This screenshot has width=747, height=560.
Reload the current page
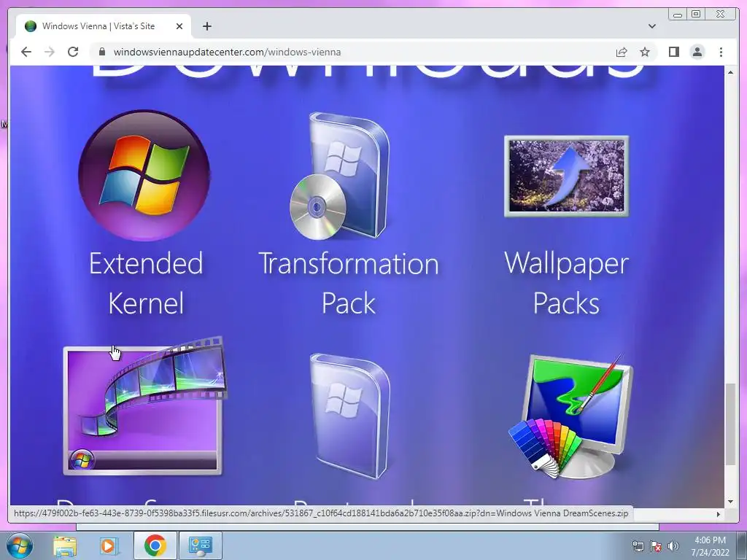[73, 52]
